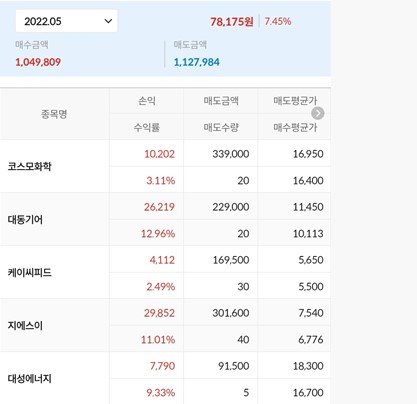Click 대동기어 average buy price 10,113
This screenshot has height=404, width=417.
[308, 233]
